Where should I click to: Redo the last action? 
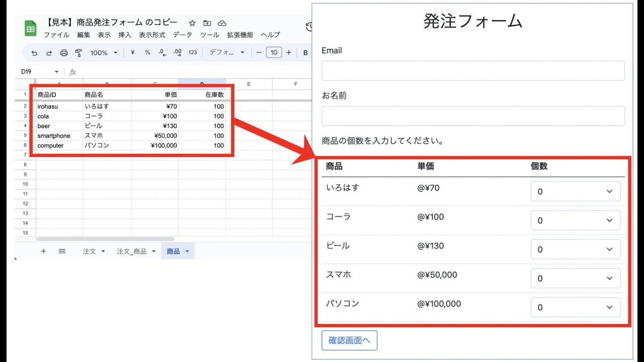pos(49,53)
